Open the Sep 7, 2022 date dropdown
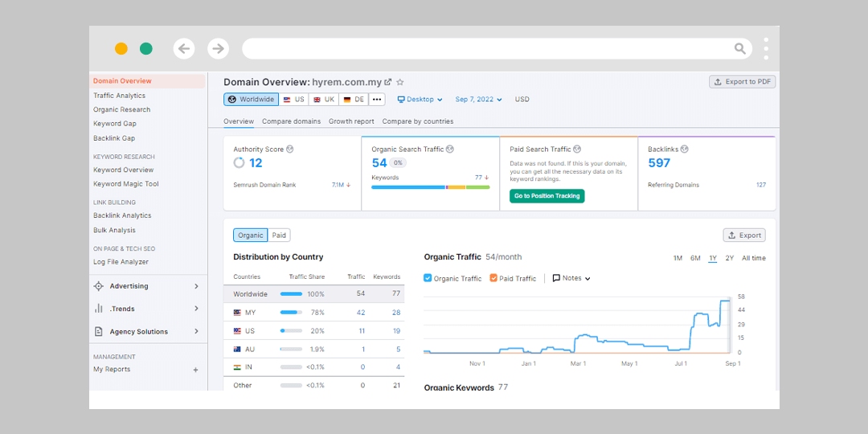Image resolution: width=868 pixels, height=434 pixels. tap(478, 100)
